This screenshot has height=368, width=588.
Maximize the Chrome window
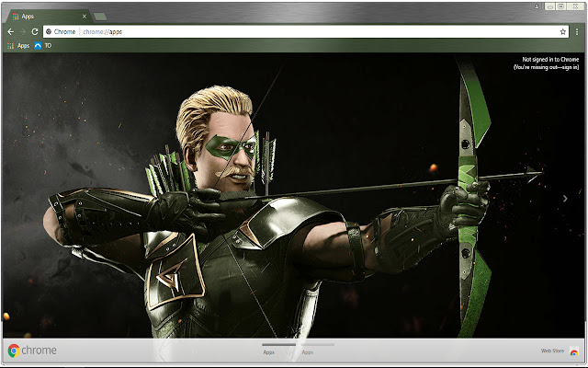[x=561, y=6]
